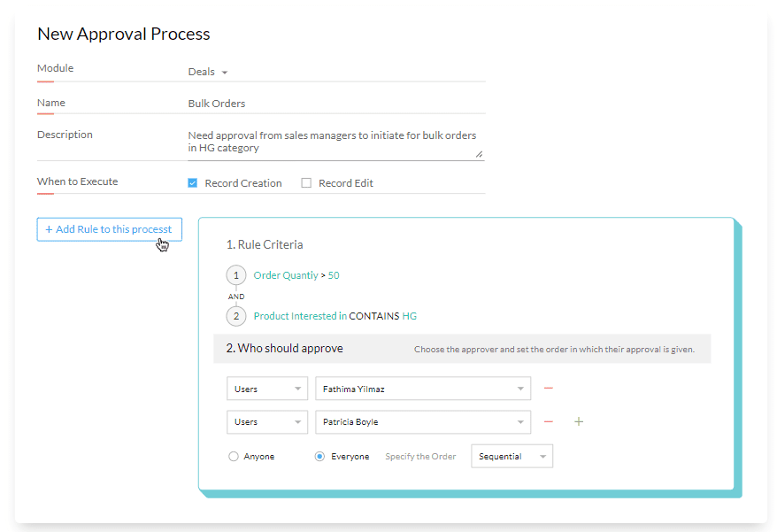Screen dimensions: 777x532
Task: Edit the criteria value 50
Action: 334,275
